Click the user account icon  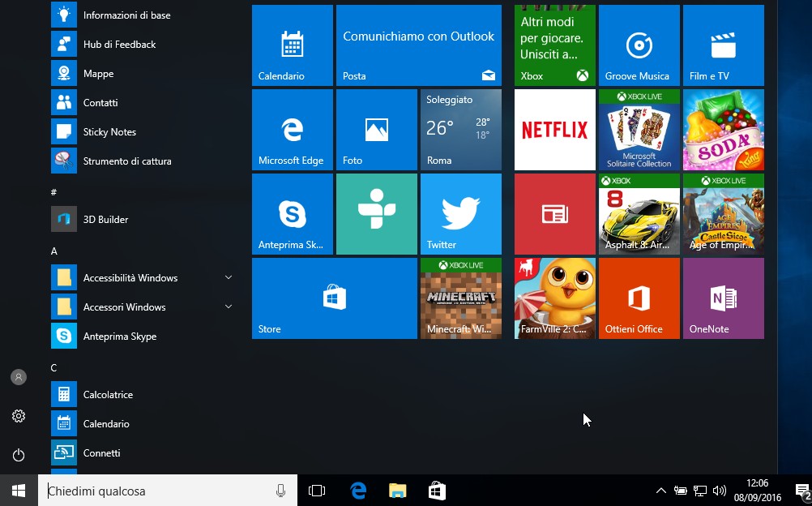point(19,377)
